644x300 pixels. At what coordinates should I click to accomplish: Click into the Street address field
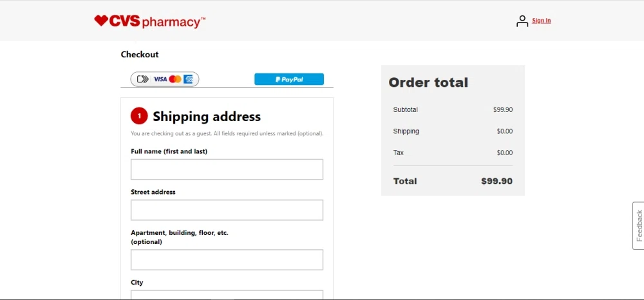[x=227, y=210]
